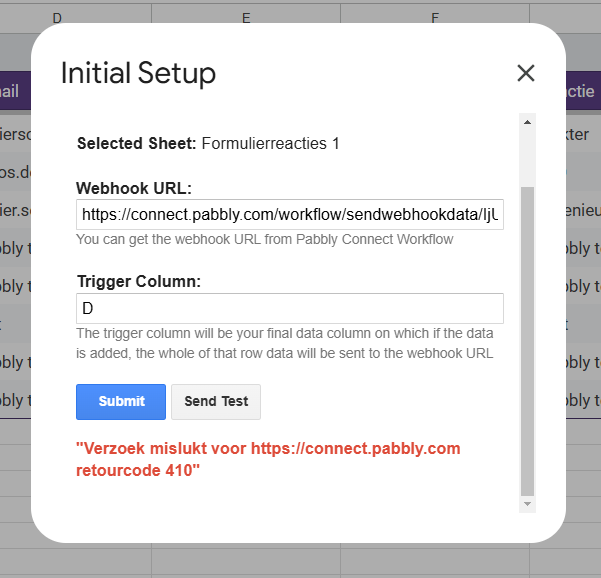Click the Trigger Column label

coord(139,282)
